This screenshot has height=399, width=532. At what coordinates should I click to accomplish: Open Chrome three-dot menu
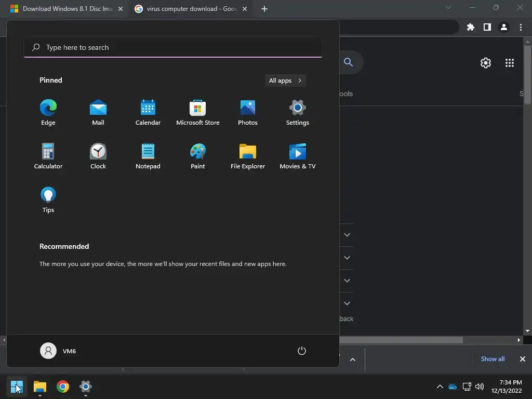[x=521, y=27]
